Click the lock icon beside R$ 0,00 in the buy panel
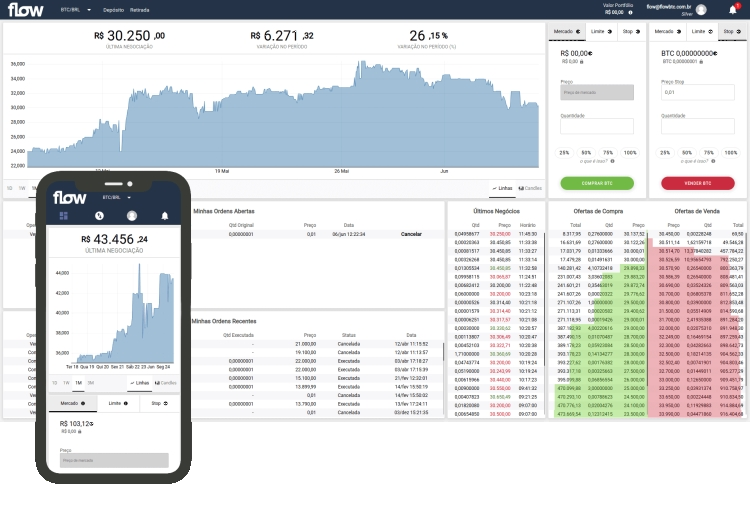The image size is (750, 507). [x=582, y=62]
